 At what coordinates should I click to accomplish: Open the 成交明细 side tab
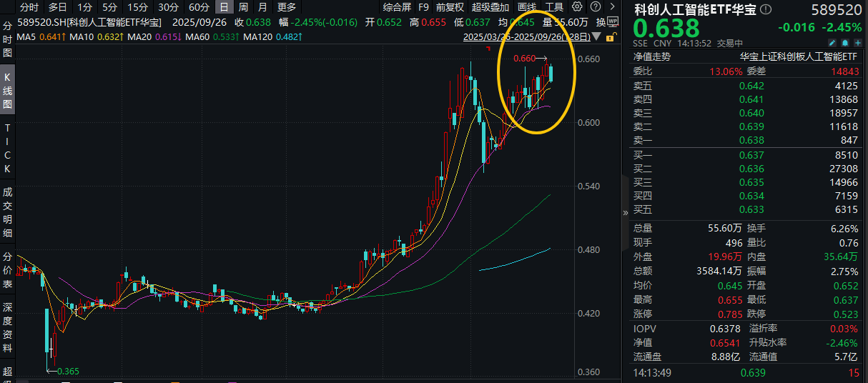tap(7, 212)
